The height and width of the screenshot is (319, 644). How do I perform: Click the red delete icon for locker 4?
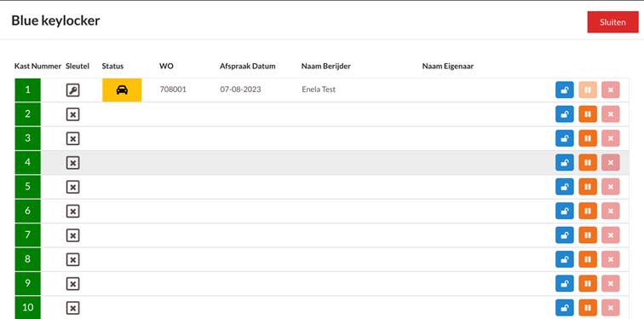click(611, 163)
